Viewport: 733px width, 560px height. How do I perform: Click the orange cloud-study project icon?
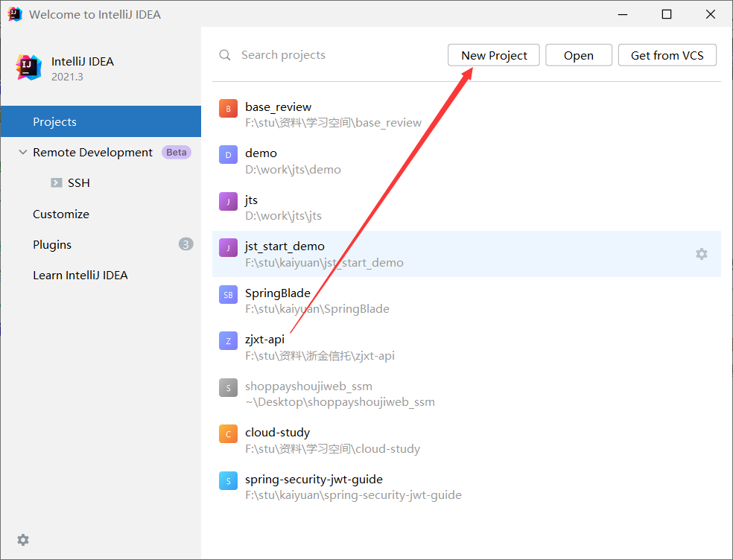[228, 434]
